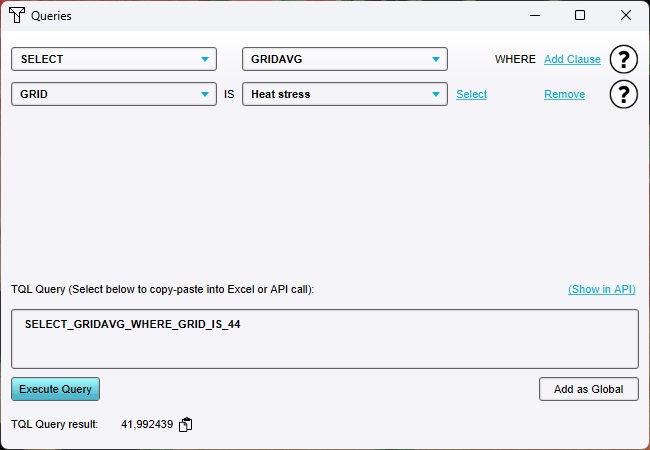650x450 pixels.
Task: Open the GRID clause type dropdown
Action: pos(114,94)
